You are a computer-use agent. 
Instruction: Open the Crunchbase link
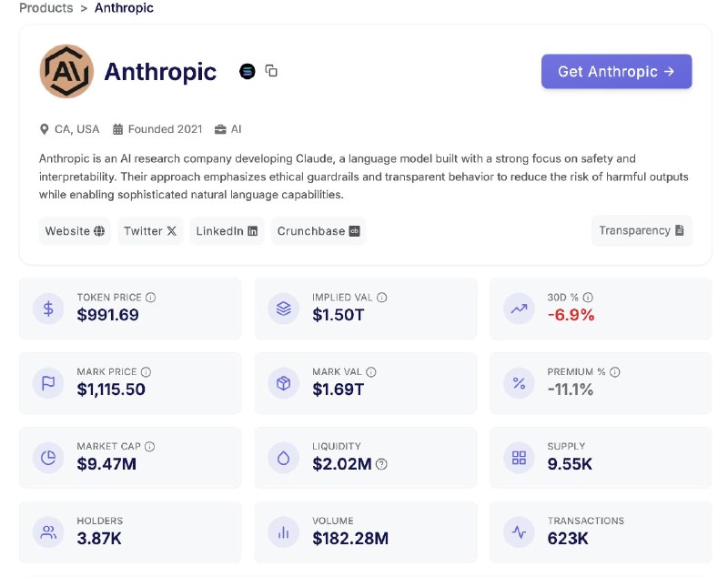[x=318, y=230]
